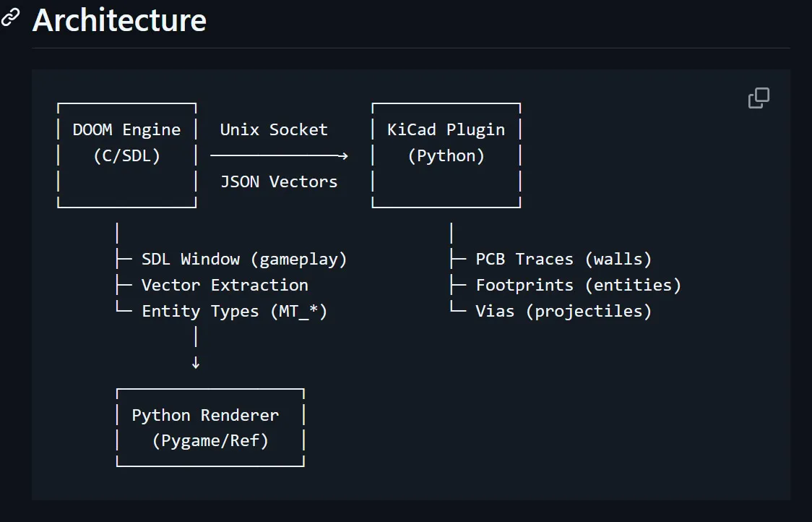Click the Architecture heading text
Screen dimensions: 812x522
click(x=120, y=21)
